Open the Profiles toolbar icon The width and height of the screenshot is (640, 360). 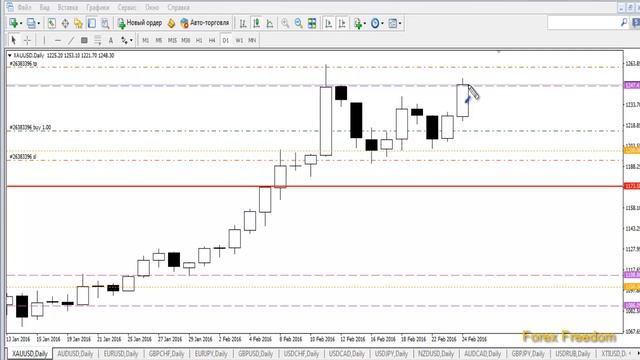tap(31, 23)
